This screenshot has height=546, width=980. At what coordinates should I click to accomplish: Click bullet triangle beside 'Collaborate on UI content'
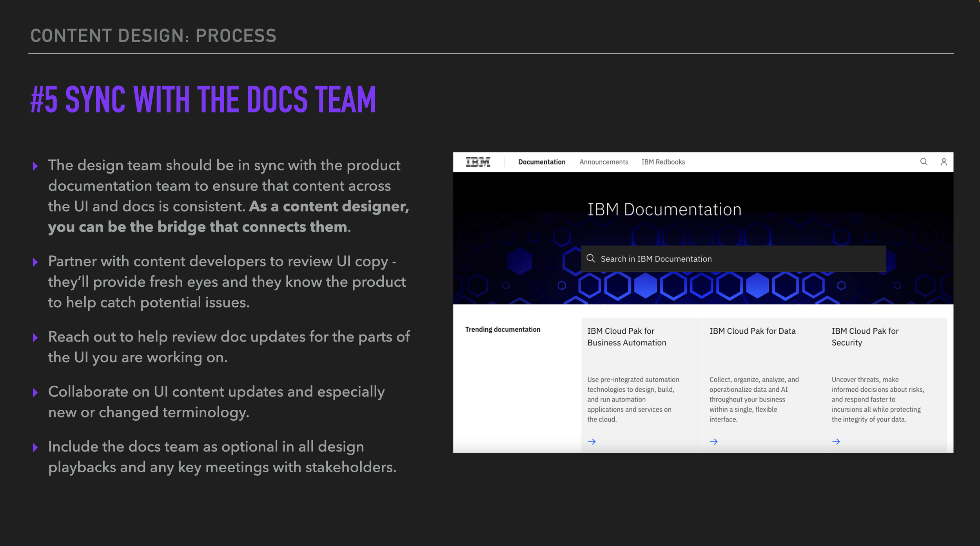(x=35, y=392)
